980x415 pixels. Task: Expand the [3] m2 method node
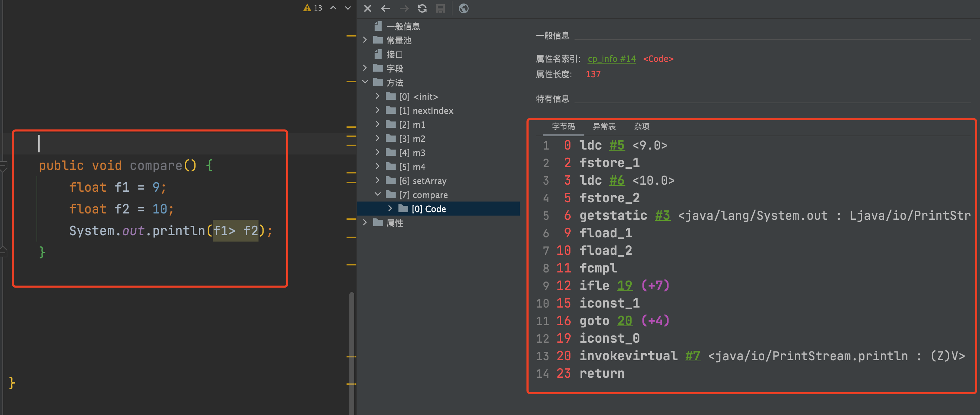377,139
